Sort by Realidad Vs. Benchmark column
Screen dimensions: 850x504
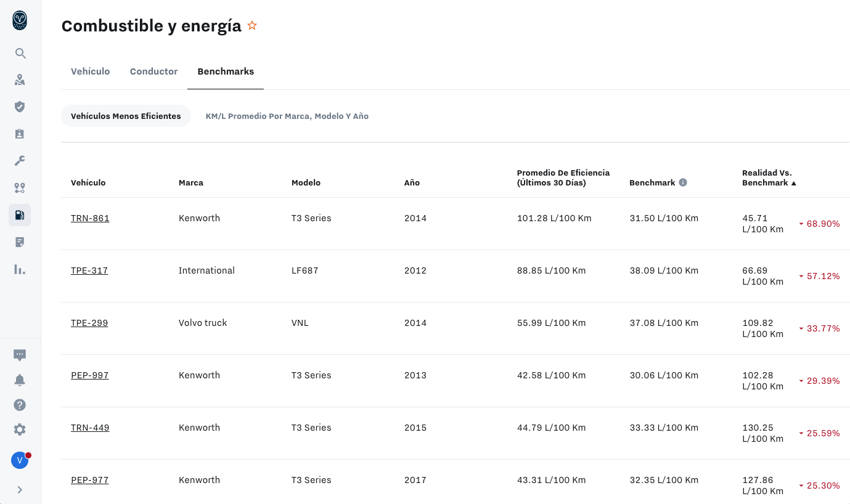769,177
